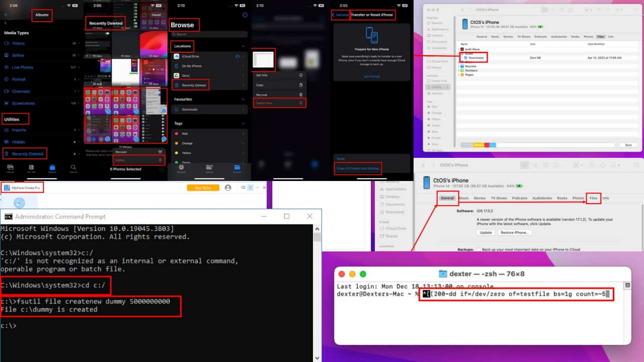Switch to Shared in Files tab bar
The width and height of the screenshot is (644, 362).
point(209,168)
